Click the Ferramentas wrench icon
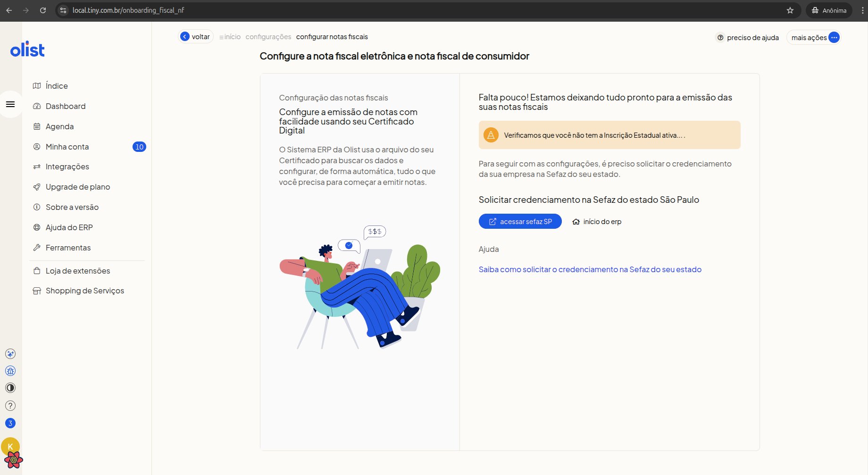Image resolution: width=868 pixels, height=475 pixels. tap(37, 248)
